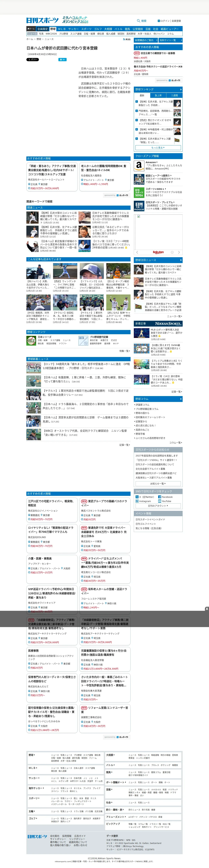The height and width of the screenshot is (868, 209).
Task: Click 【西武】ウィングナー article thumbnail
Action: [x=65, y=271]
